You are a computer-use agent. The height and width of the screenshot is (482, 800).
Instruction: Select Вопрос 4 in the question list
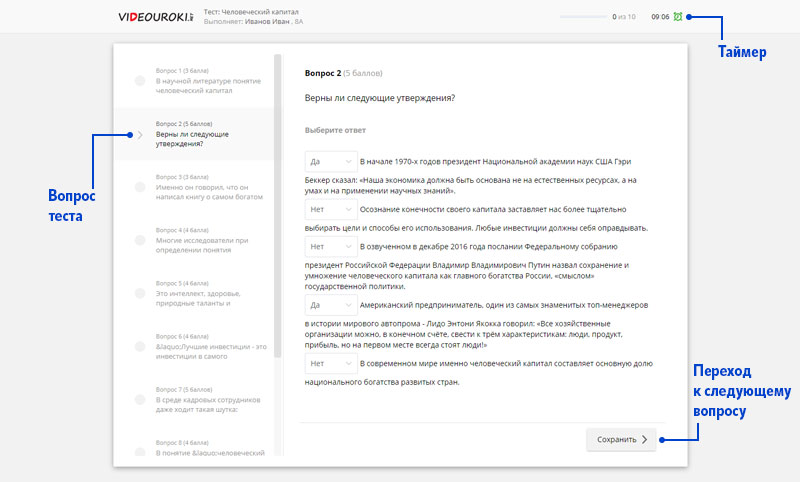click(194, 240)
